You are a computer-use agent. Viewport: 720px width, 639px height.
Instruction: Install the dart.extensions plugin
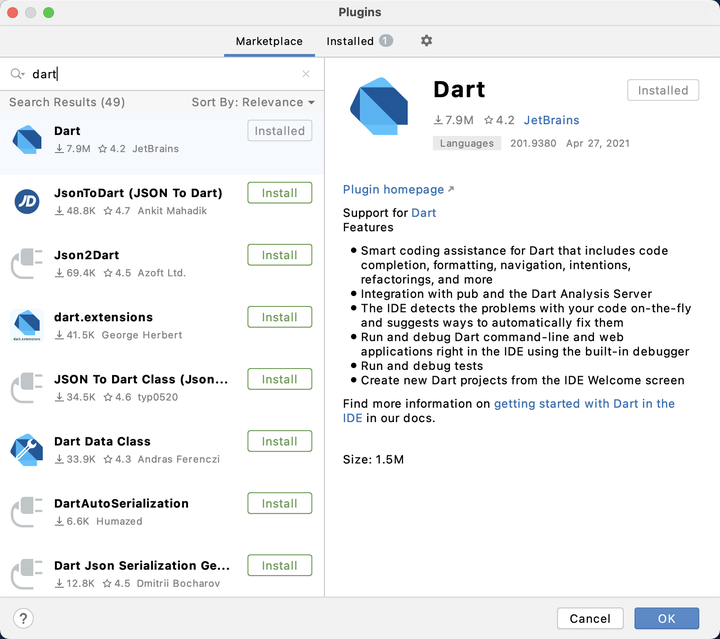[280, 317]
